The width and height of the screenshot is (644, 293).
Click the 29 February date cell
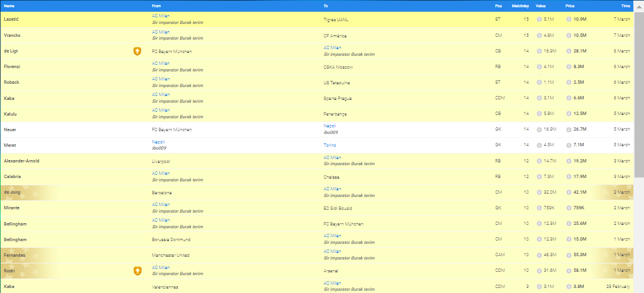pos(618,286)
